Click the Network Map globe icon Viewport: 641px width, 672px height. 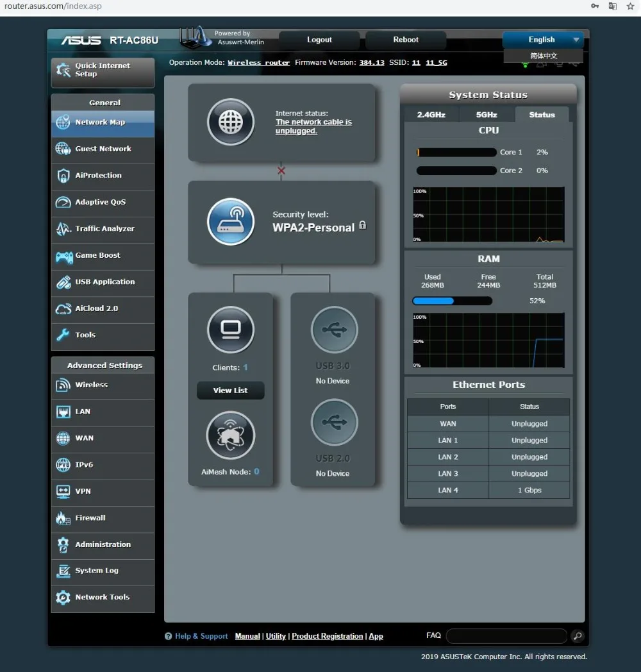(63, 122)
